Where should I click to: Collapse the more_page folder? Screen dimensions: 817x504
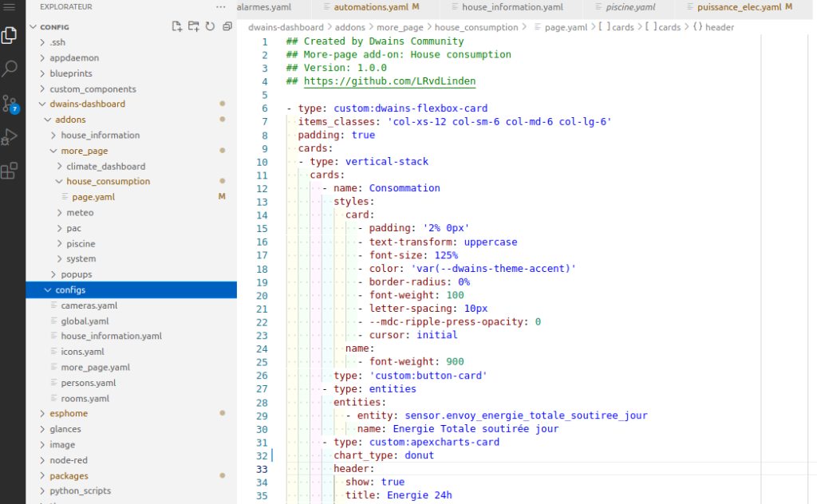132,151
